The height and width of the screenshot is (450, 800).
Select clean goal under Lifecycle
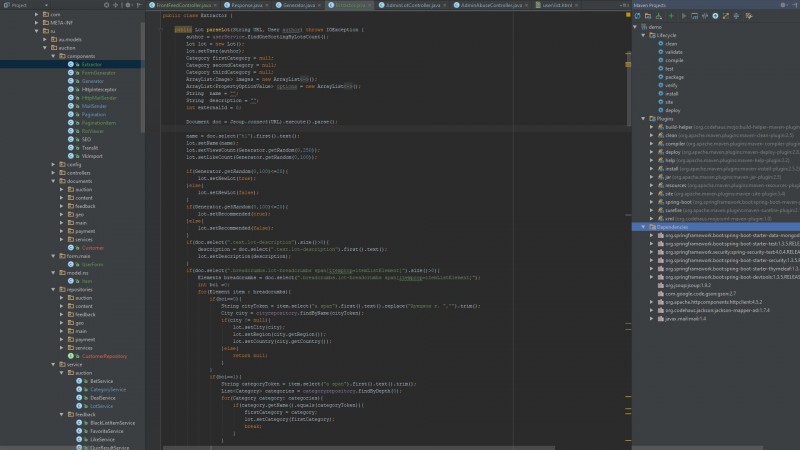671,43
